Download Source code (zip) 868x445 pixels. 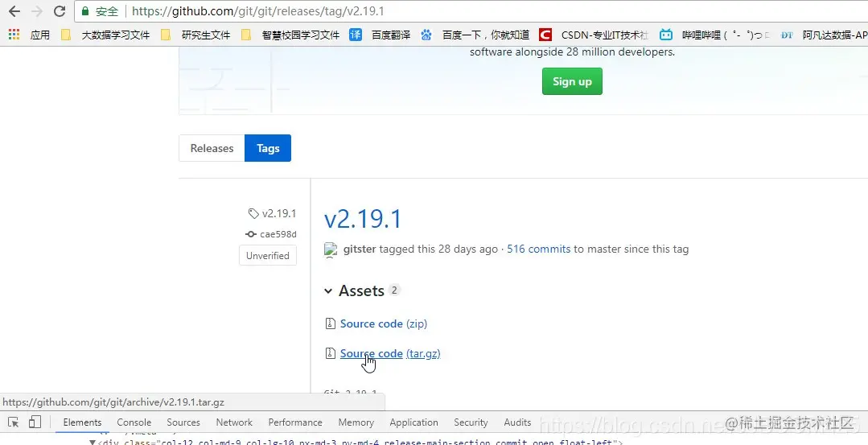(x=384, y=323)
